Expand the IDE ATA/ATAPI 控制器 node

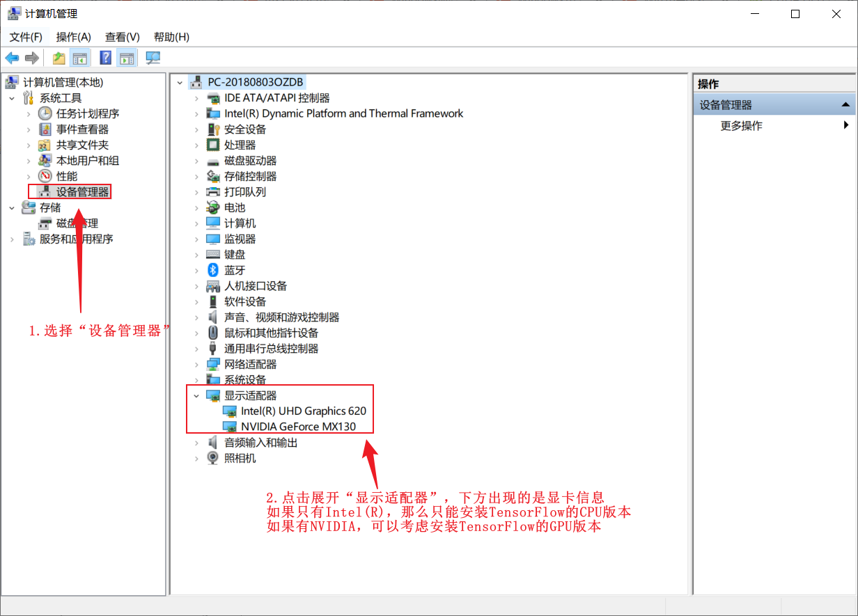pyautogui.click(x=196, y=98)
